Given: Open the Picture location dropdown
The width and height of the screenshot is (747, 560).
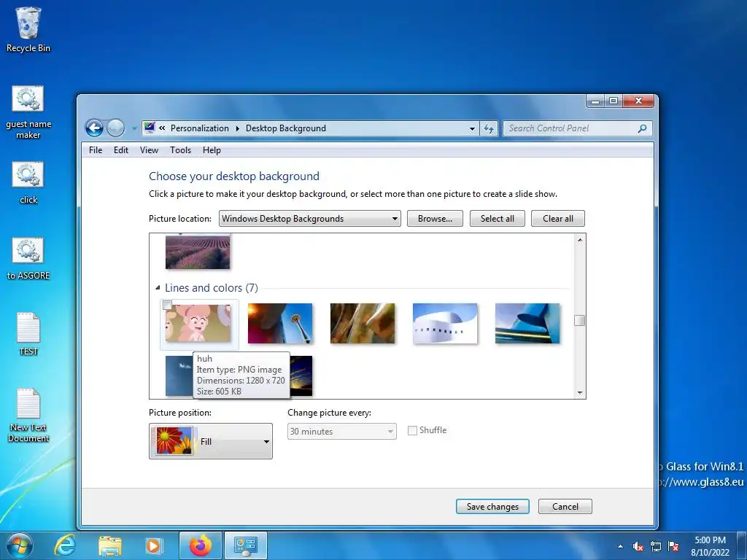Looking at the screenshot, I should tap(309, 219).
